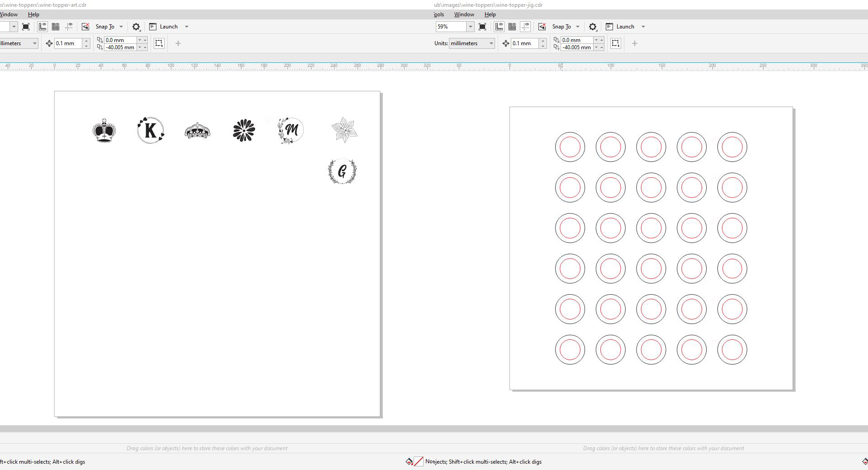Increase nudge distance in wine-topper-art window
The width and height of the screenshot is (868, 470).
(86, 41)
